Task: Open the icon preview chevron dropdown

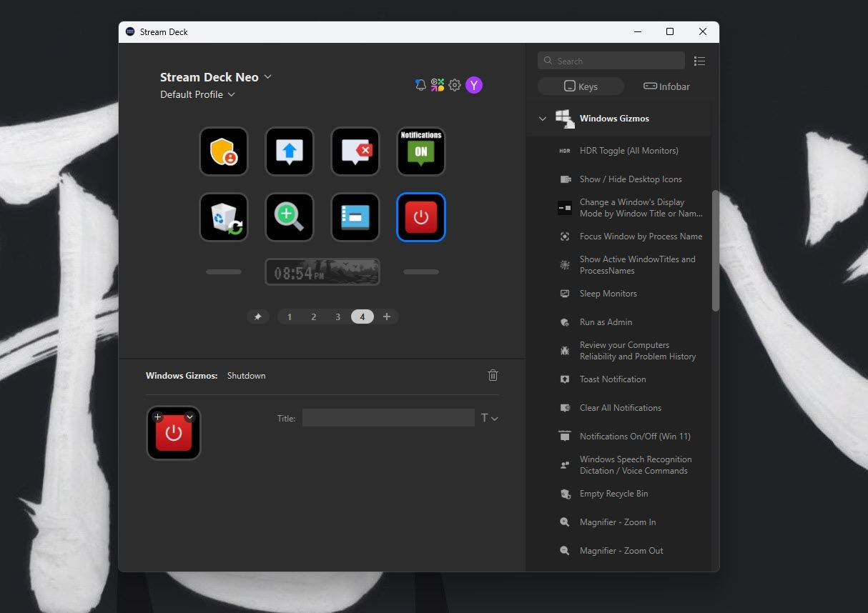Action: 189,417
